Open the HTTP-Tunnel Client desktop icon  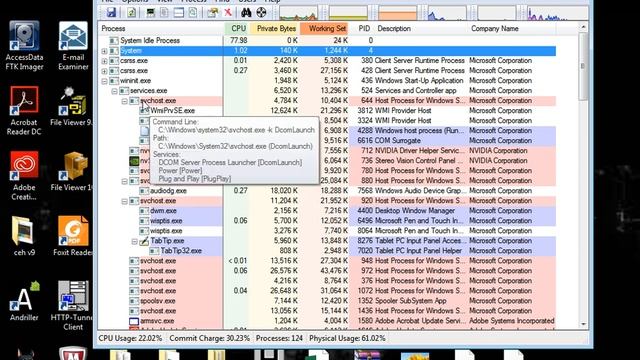(72, 306)
